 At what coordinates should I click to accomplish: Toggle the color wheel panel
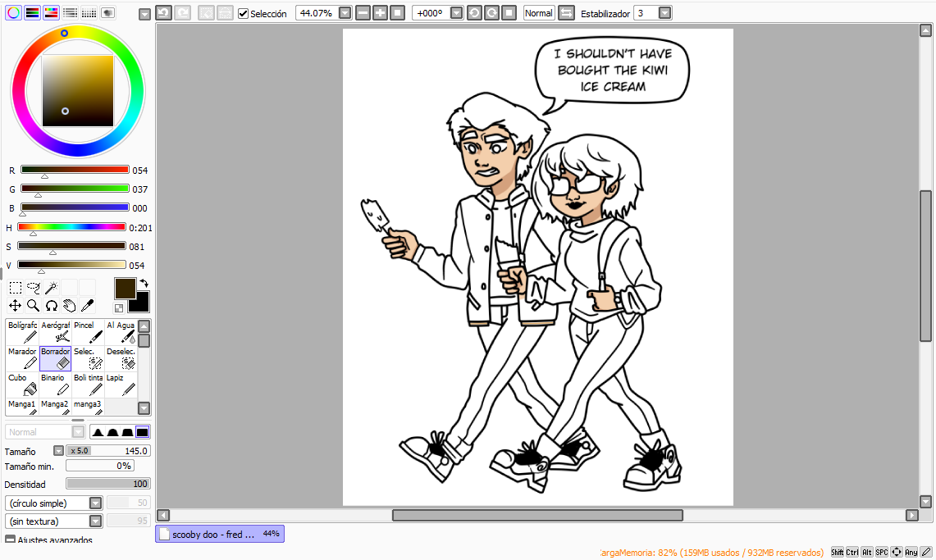click(13, 12)
